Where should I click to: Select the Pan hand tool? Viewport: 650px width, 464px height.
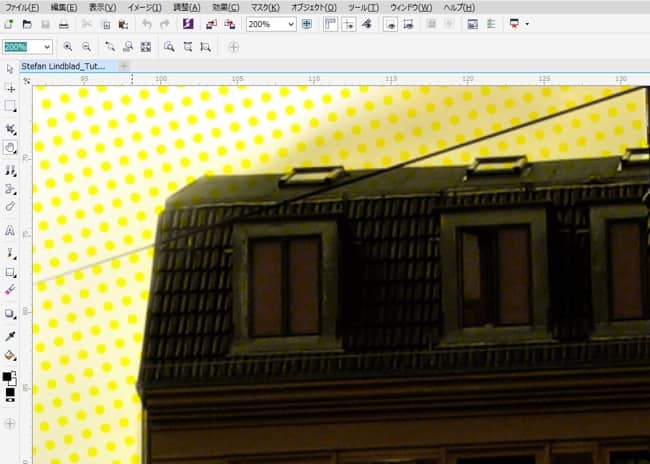pyautogui.click(x=10, y=147)
